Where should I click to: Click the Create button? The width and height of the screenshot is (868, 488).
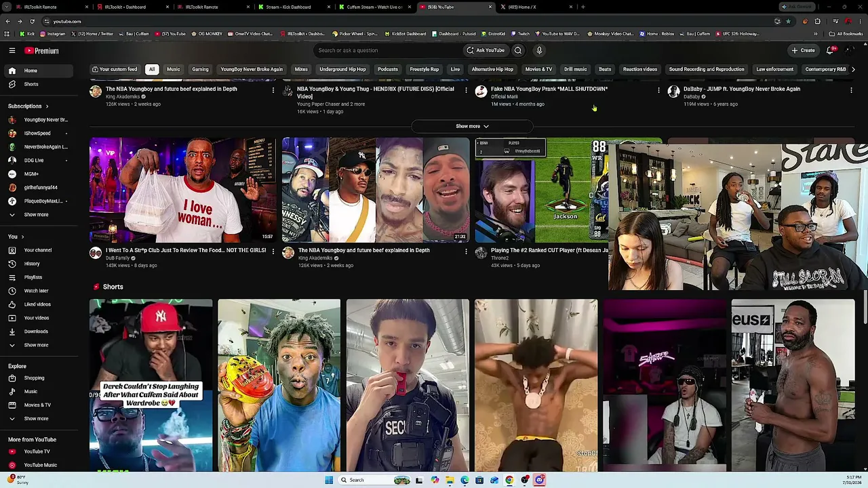(x=803, y=50)
